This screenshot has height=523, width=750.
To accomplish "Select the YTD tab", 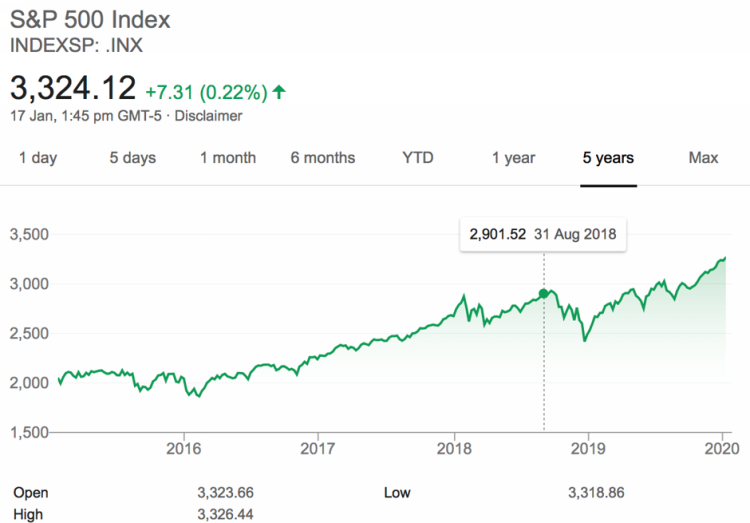I will (418, 158).
